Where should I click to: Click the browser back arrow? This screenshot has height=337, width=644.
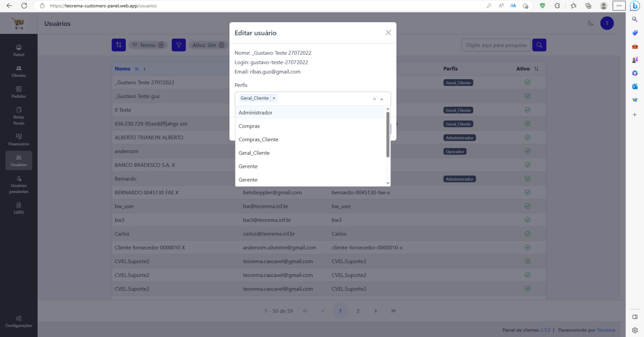10,6
